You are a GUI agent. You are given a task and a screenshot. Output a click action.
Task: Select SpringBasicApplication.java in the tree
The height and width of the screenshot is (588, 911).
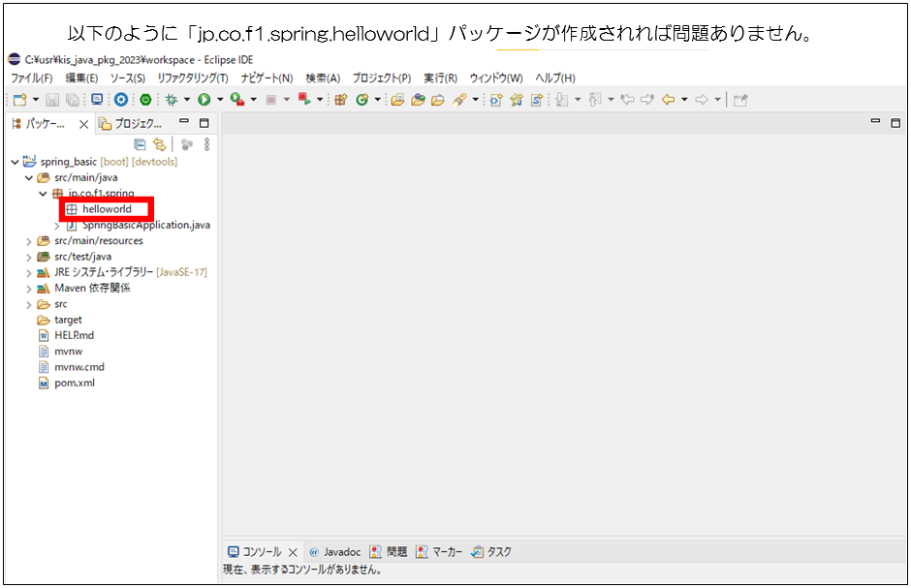click(x=145, y=225)
